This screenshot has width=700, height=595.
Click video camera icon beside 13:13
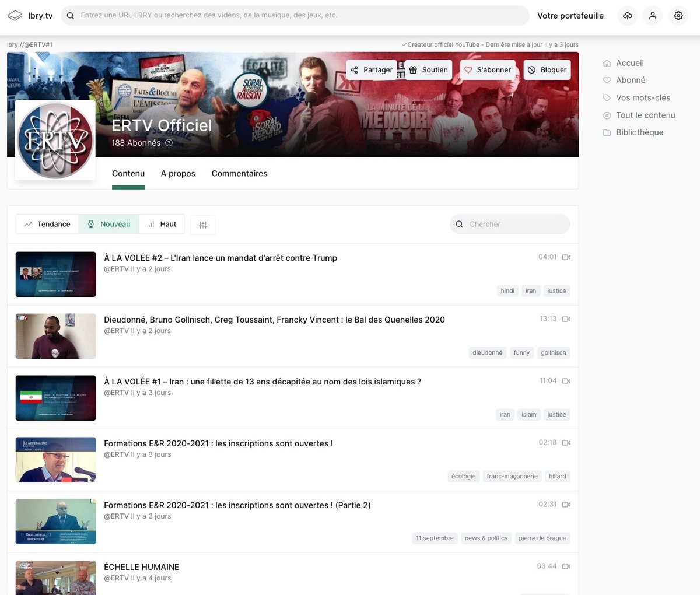point(566,319)
